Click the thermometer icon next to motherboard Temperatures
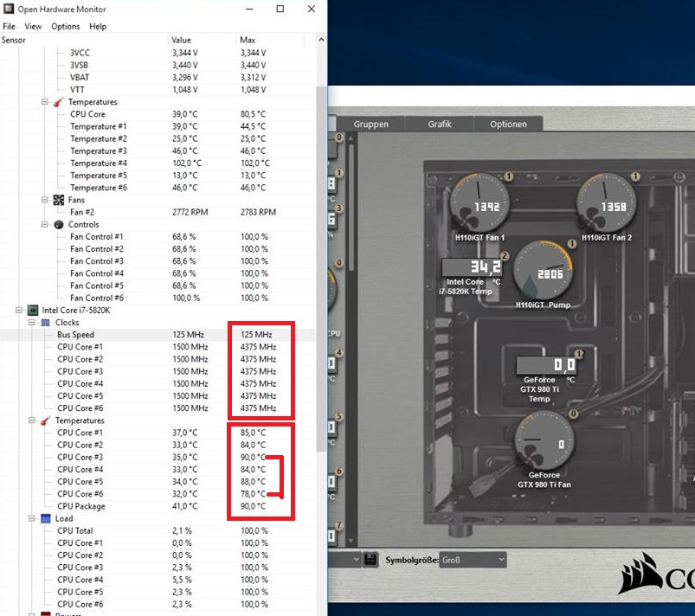 point(58,102)
